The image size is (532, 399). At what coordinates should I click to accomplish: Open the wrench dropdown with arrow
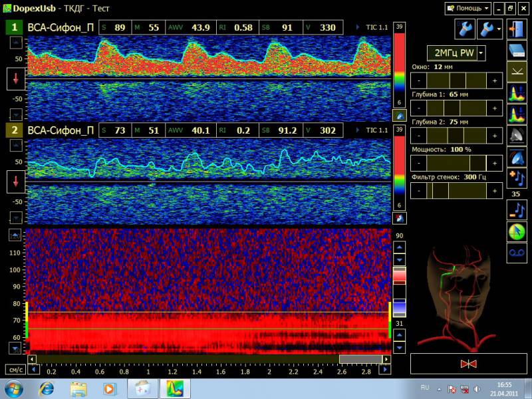489,29
